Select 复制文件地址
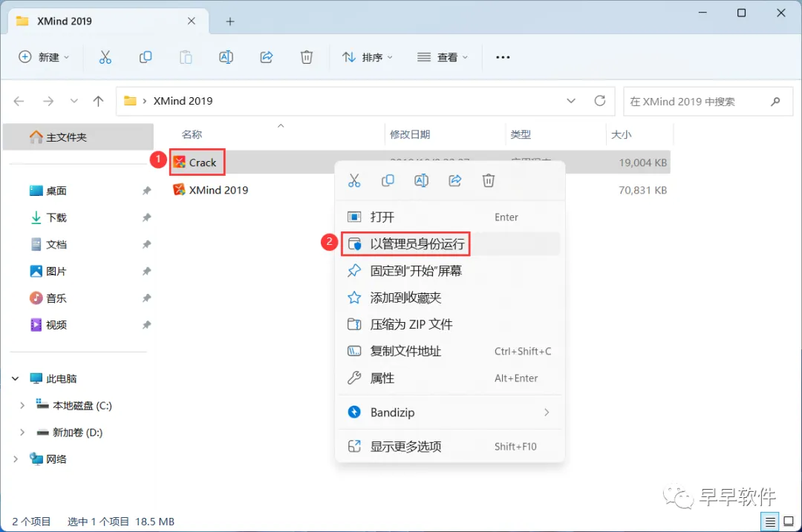The image size is (802, 532). tap(450, 351)
